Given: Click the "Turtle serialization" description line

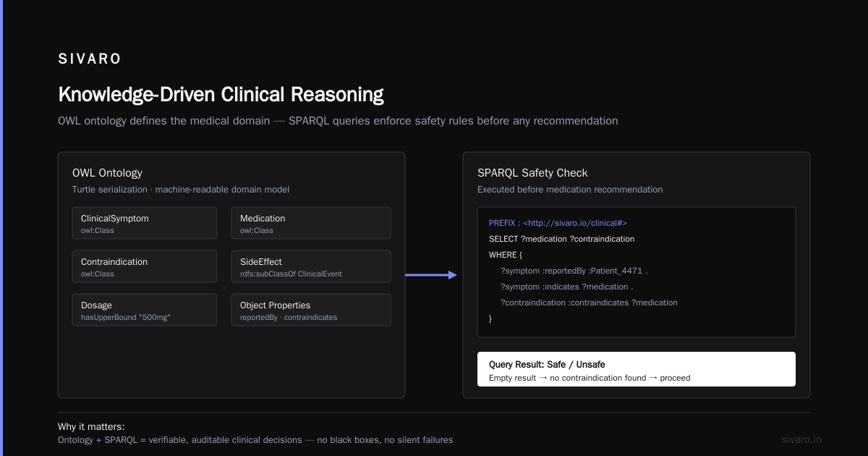Looking at the screenshot, I should [x=180, y=190].
